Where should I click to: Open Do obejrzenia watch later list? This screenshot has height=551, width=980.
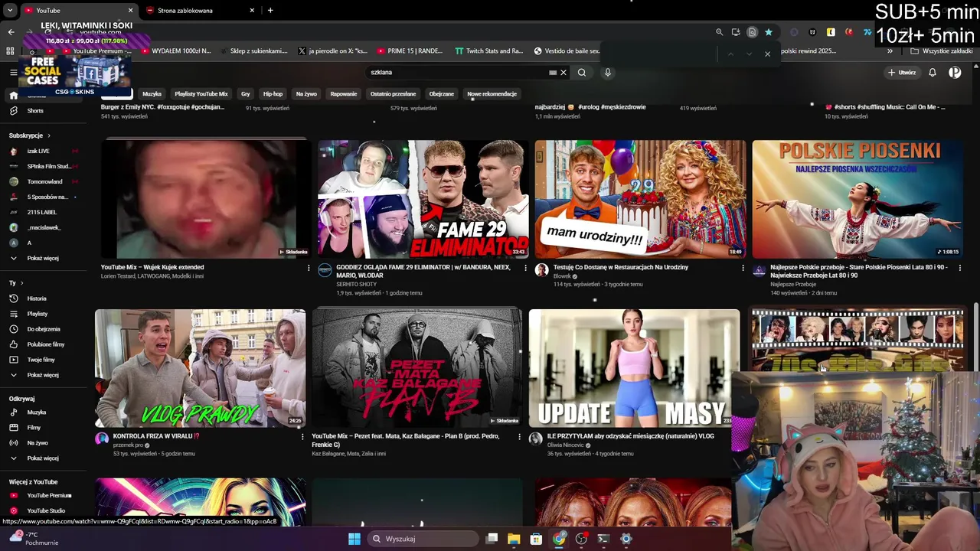44,329
